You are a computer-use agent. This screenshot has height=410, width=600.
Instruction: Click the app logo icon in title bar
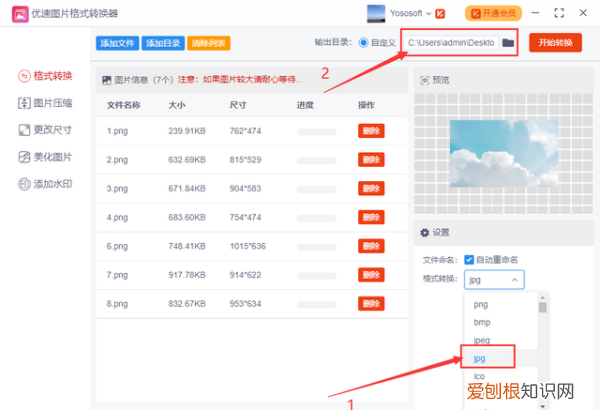click(20, 14)
